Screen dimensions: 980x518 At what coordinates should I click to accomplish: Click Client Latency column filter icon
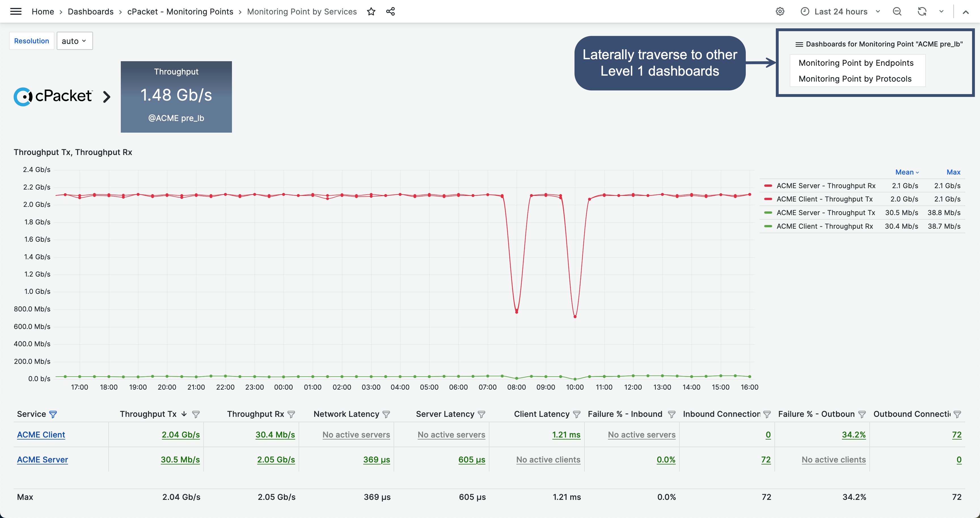pos(576,414)
